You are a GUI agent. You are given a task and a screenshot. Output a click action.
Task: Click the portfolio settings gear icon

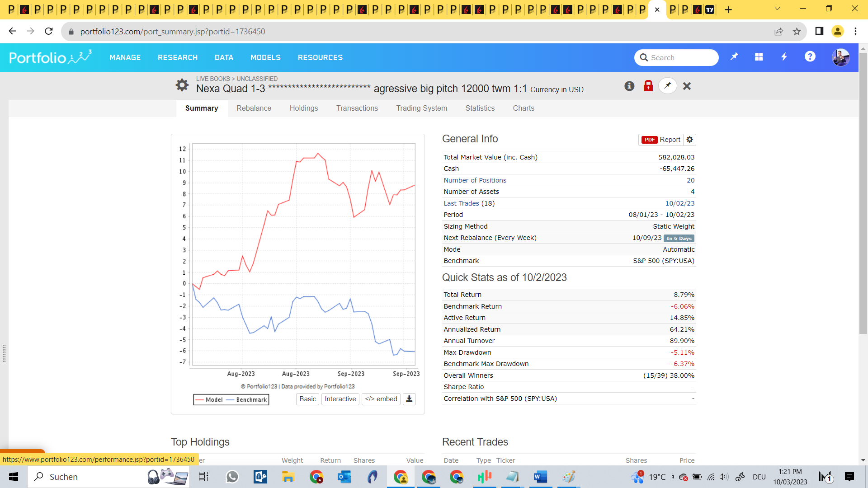pyautogui.click(x=182, y=85)
